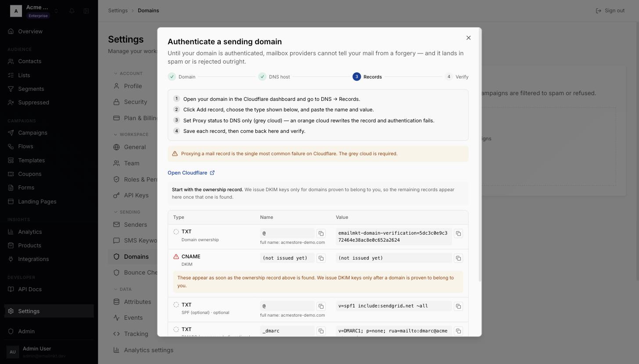Collapse the ACCOUNT settings section
The image size is (639, 364).
coord(128,73)
